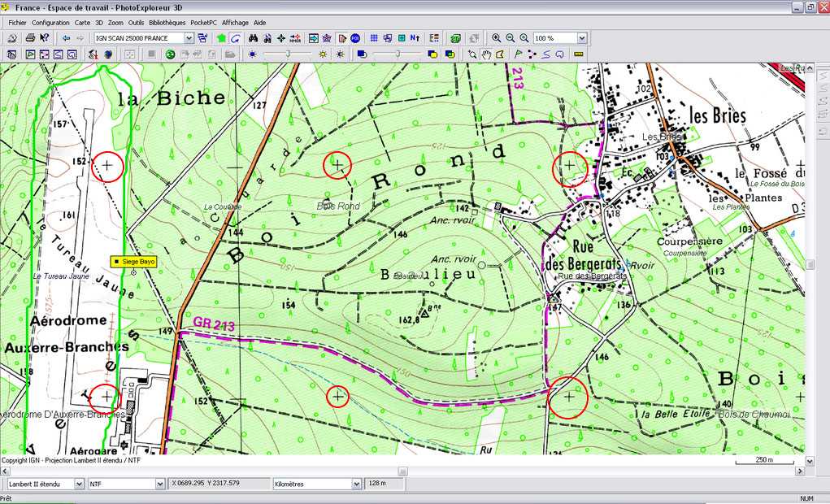Toggle the route points panel icon
Image resolution: width=830 pixels, height=504 pixels.
[45, 54]
